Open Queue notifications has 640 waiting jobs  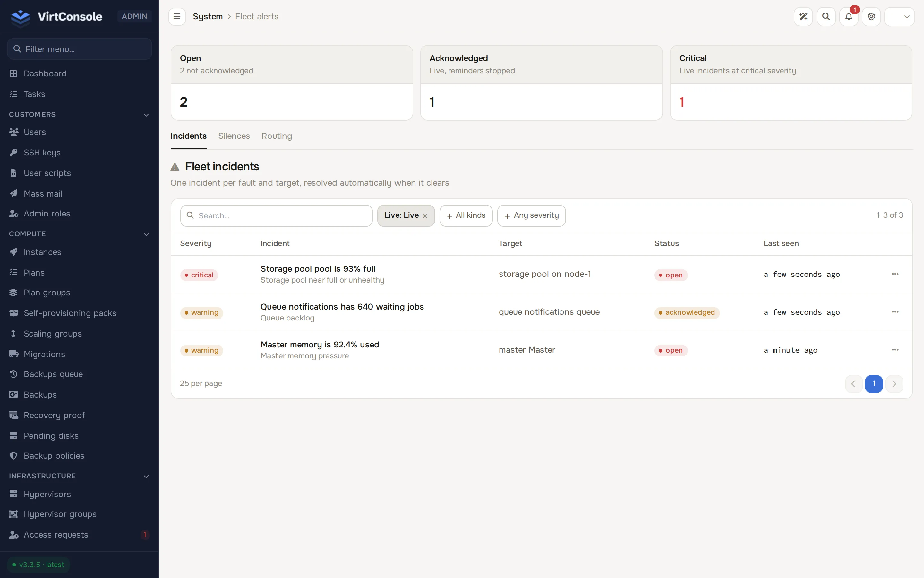(342, 307)
